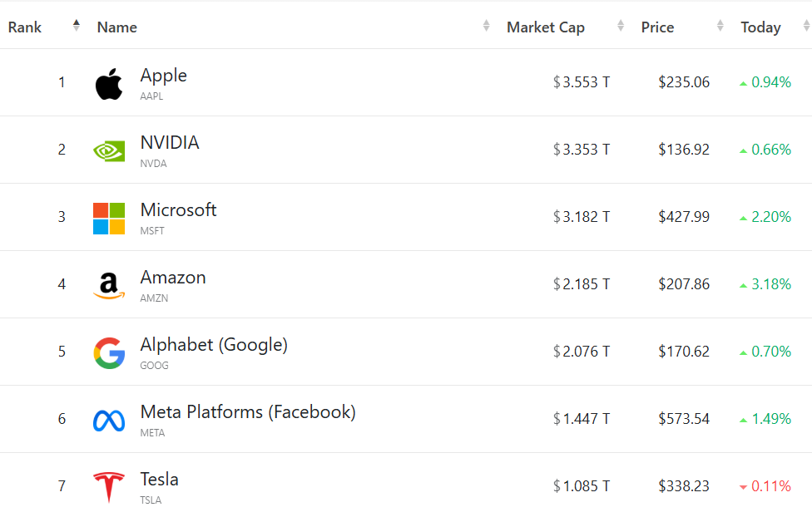
Task: Sort by Market Cap arrows
Action: point(621,27)
